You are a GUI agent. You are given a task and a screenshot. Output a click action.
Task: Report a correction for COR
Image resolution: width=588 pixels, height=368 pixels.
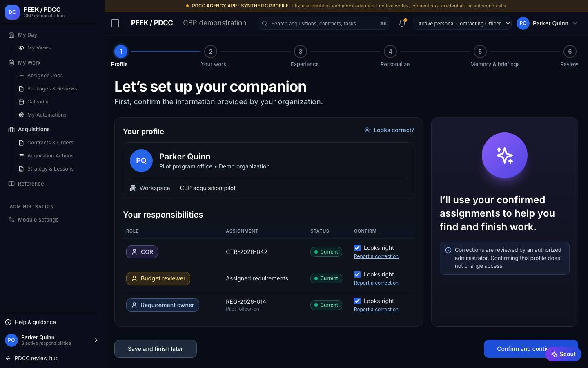376,256
